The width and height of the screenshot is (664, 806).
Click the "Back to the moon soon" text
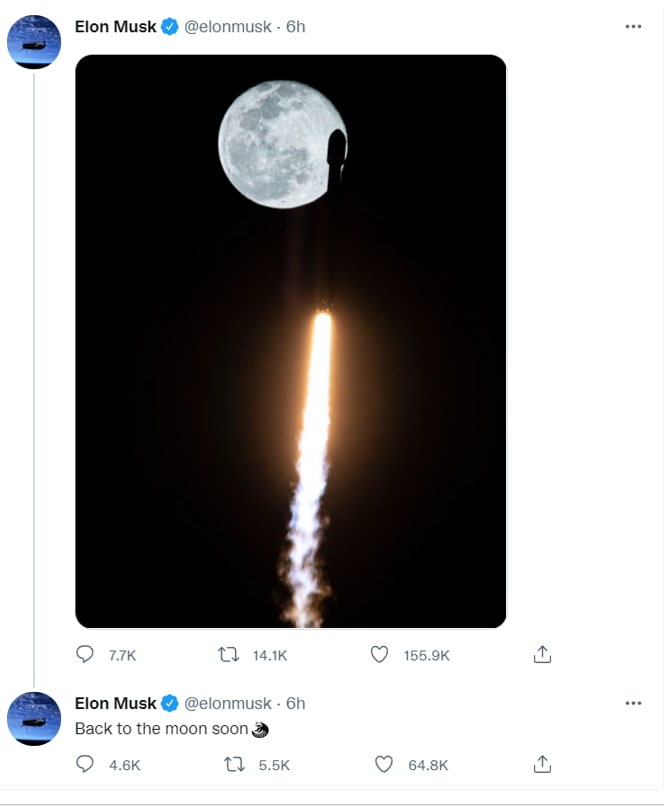click(x=161, y=729)
